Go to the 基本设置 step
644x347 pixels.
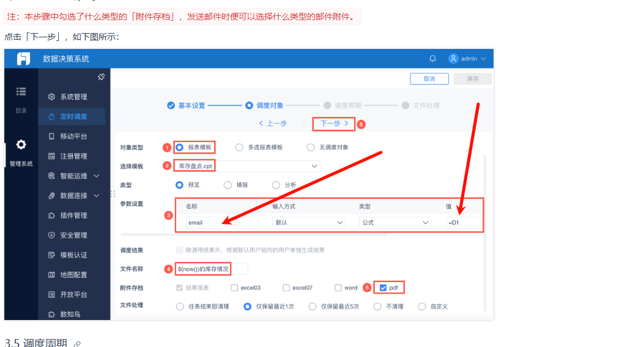[x=186, y=106]
